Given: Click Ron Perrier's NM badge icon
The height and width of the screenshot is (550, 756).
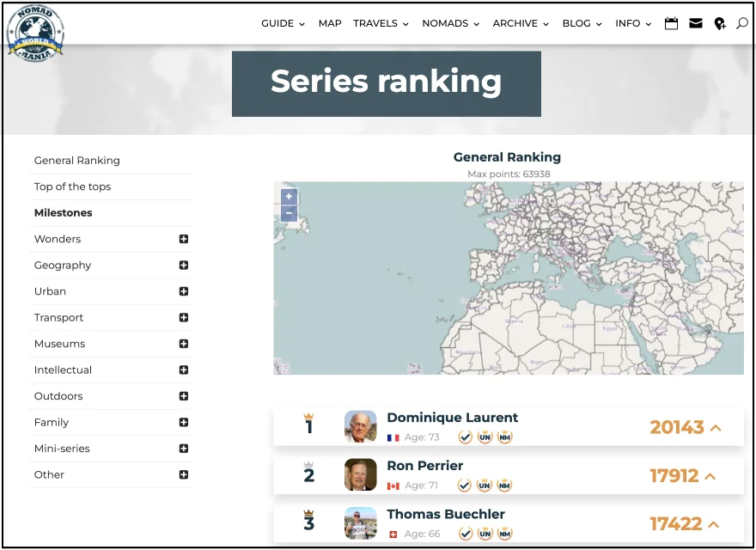Looking at the screenshot, I should coord(504,486).
